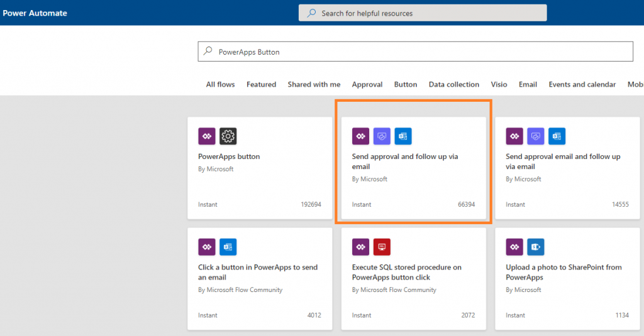This screenshot has width=644, height=336.
Task: Select the All flows tab
Action: pyautogui.click(x=221, y=85)
